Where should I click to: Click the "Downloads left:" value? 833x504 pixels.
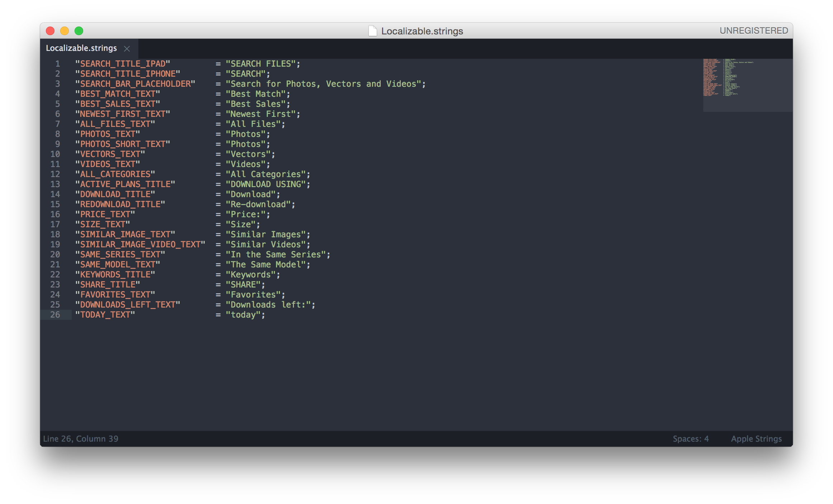coord(268,304)
